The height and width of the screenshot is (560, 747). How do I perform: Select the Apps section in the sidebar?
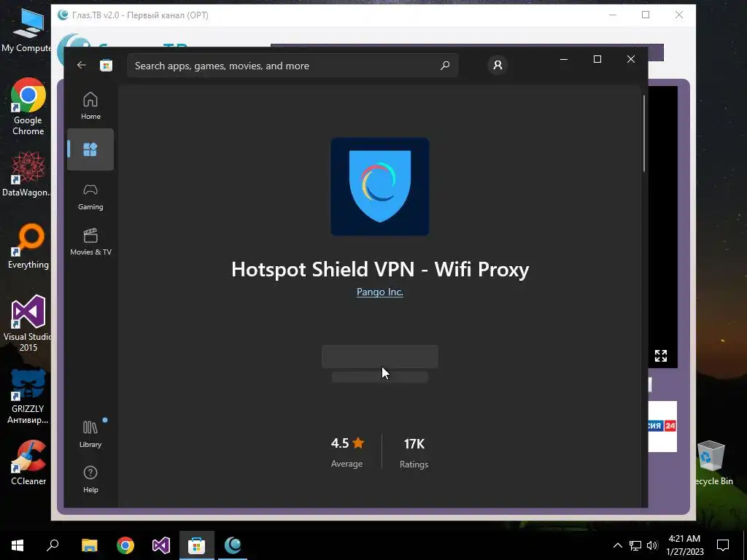[x=90, y=149]
